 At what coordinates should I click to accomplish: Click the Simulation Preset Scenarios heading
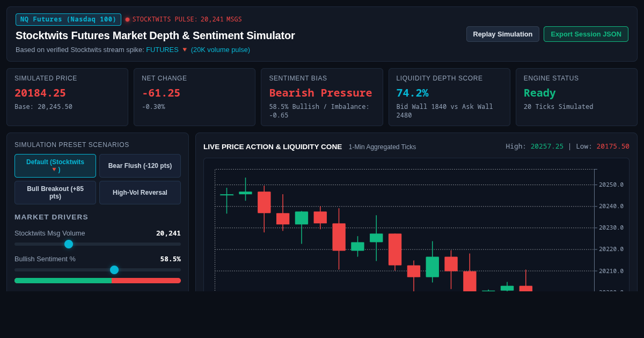[x=72, y=145]
